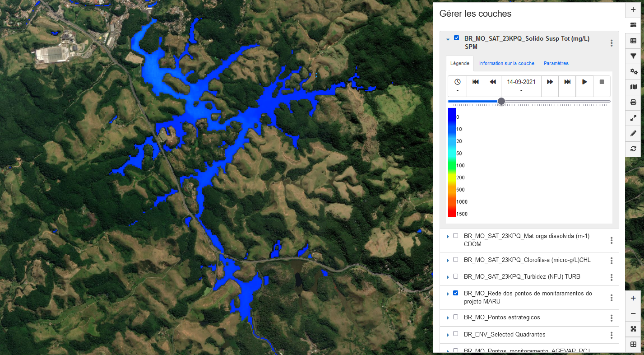644x355 pixels.
Task: Enable the Turbidez (NFU) TURB layer checkbox
Action: (x=455, y=276)
